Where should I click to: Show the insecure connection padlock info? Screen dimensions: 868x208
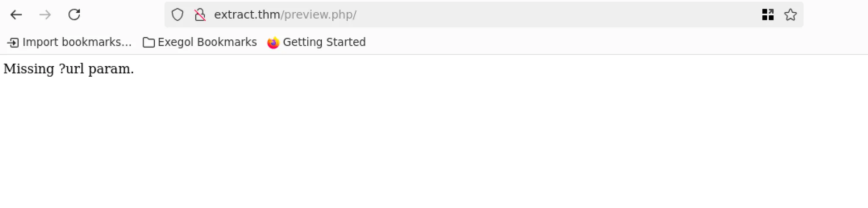pyautogui.click(x=200, y=15)
